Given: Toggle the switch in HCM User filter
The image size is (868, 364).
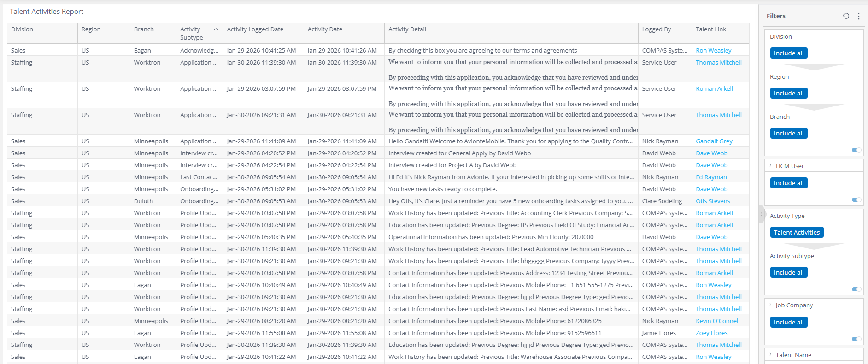Looking at the screenshot, I should pos(856,200).
